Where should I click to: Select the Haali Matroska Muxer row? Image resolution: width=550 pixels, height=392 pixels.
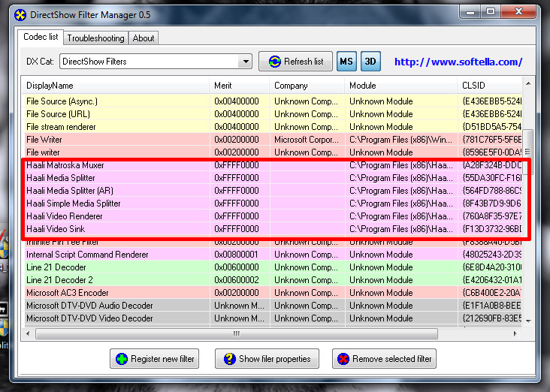point(273,164)
